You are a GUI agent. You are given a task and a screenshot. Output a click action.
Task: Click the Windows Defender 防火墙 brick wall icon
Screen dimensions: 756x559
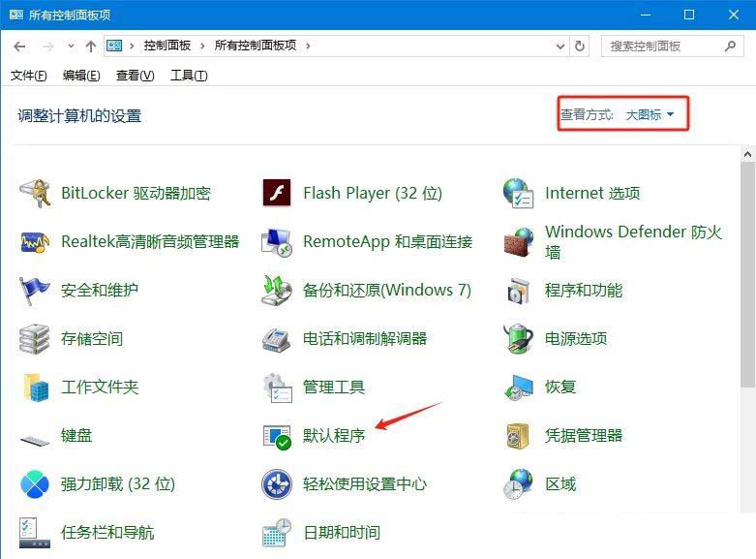519,242
